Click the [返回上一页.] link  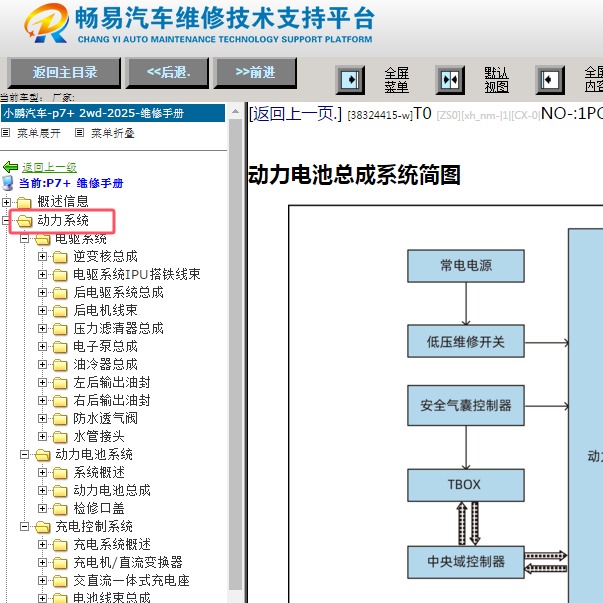pyautogui.click(x=295, y=114)
